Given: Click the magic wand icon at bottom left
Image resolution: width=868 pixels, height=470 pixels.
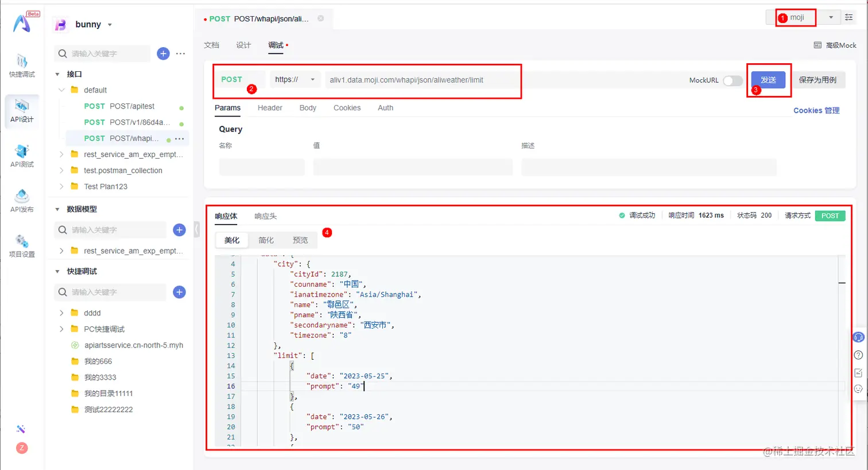Looking at the screenshot, I should (21, 429).
